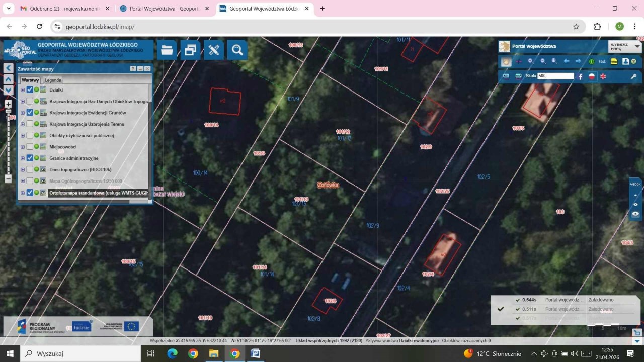Open the folder icon in Geoportal toolbar
The image size is (644, 362).
(x=167, y=50)
